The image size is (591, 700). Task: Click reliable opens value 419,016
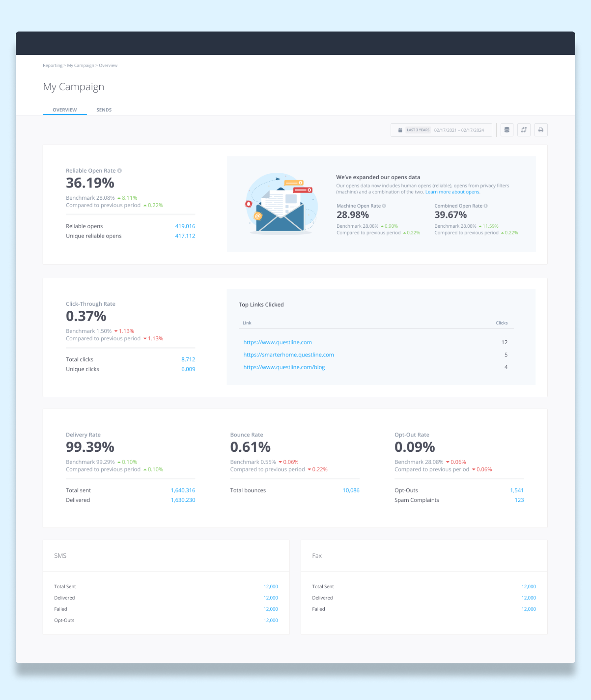tap(185, 226)
